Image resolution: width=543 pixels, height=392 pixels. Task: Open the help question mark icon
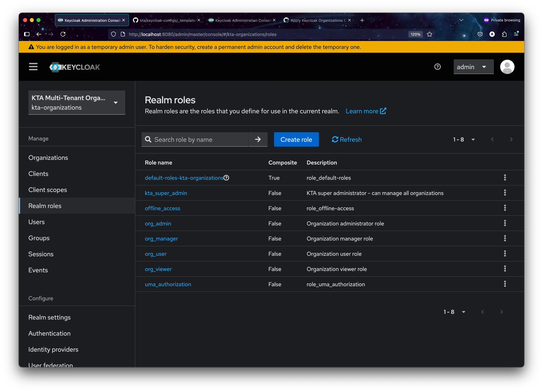pos(437,67)
